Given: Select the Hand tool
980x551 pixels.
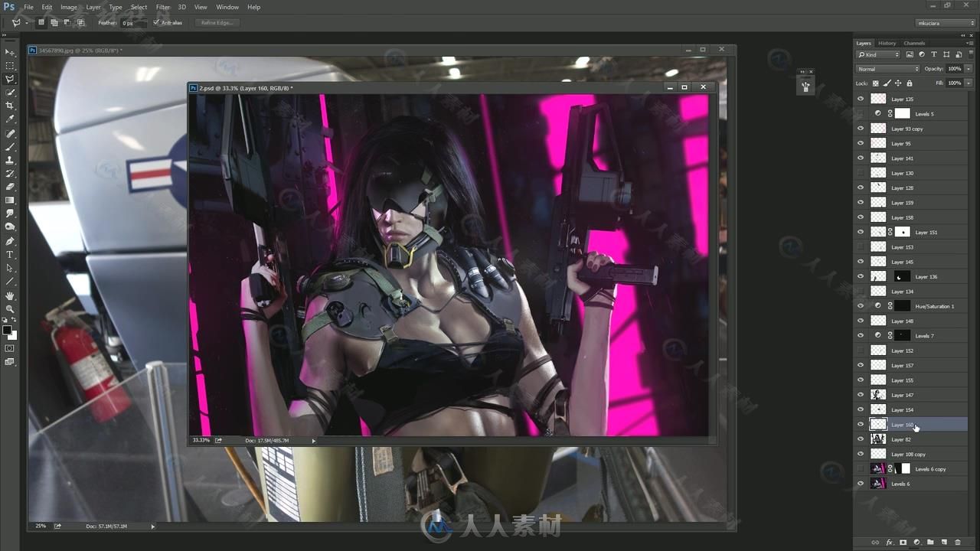Looking at the screenshot, I should click(x=10, y=295).
